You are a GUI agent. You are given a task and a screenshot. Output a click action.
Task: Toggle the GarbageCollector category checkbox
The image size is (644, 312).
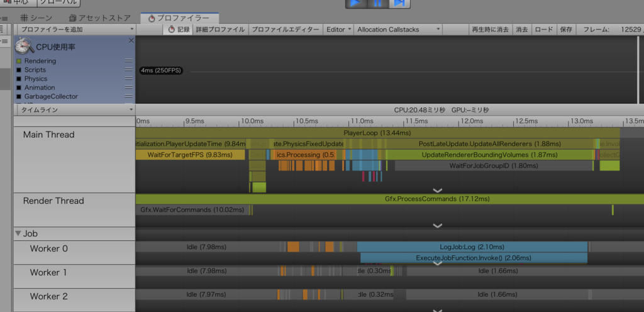[18, 96]
